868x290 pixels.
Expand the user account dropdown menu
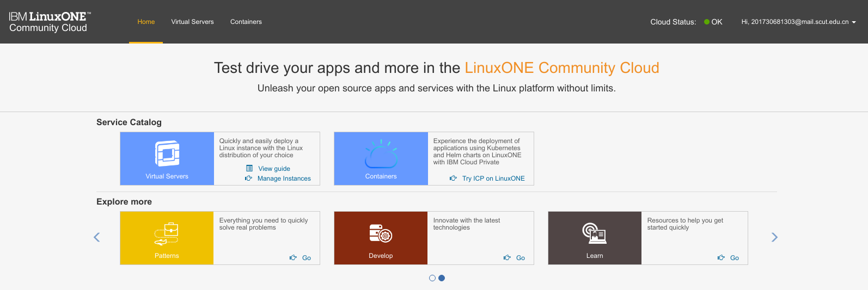(798, 22)
